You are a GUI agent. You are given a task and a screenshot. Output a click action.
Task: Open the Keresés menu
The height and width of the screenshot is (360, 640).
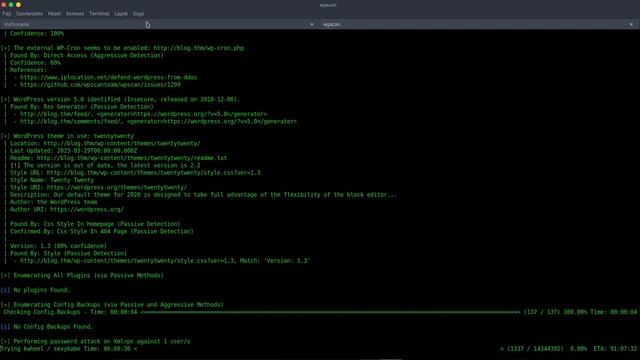click(x=75, y=13)
